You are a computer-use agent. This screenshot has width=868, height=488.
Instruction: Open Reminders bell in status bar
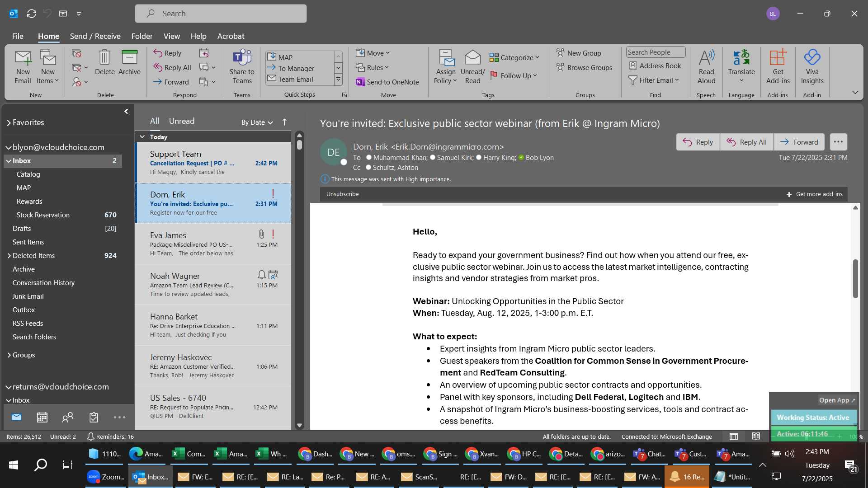[x=90, y=436]
